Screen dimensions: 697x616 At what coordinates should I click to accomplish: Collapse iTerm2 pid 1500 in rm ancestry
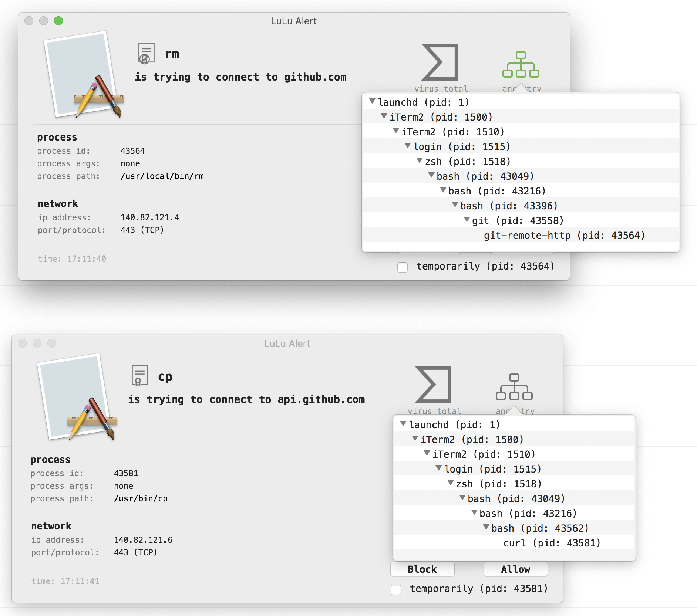384,116
